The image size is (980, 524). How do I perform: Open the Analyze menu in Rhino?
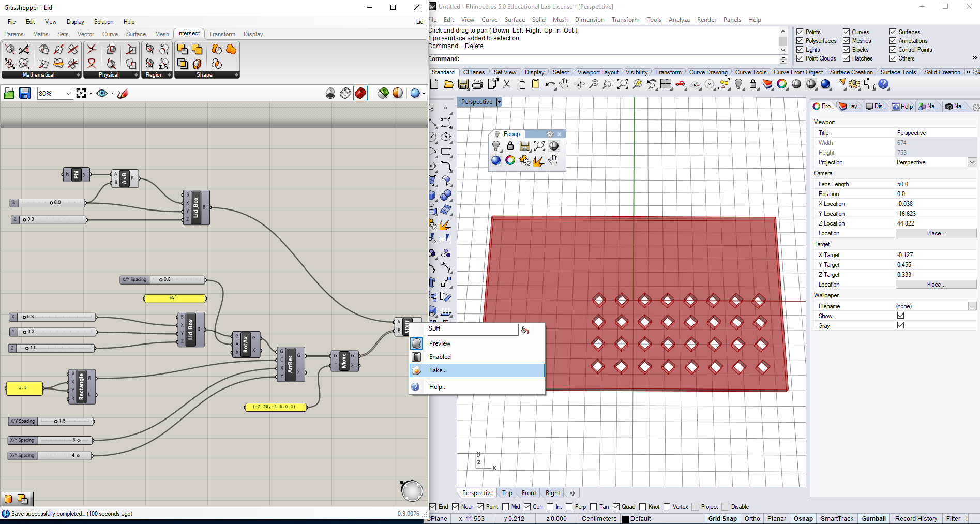679,20
